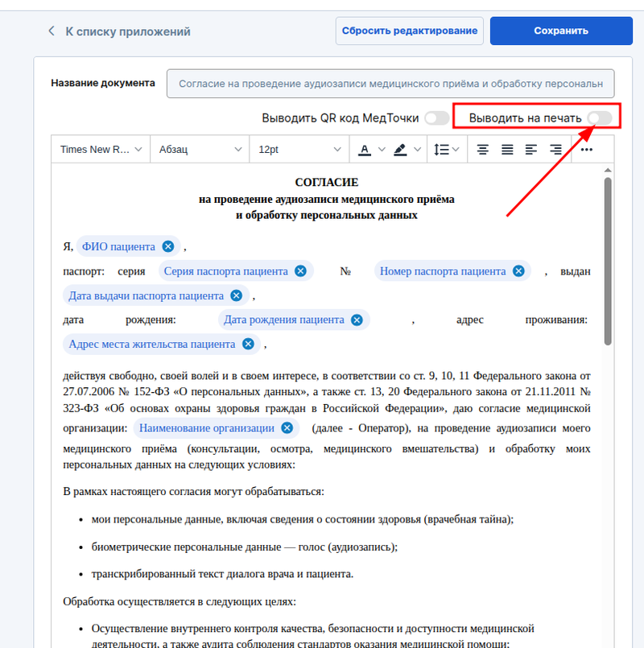This screenshot has width=644, height=648.
Task: Select the Наименование организации variable label
Action: 207,428
